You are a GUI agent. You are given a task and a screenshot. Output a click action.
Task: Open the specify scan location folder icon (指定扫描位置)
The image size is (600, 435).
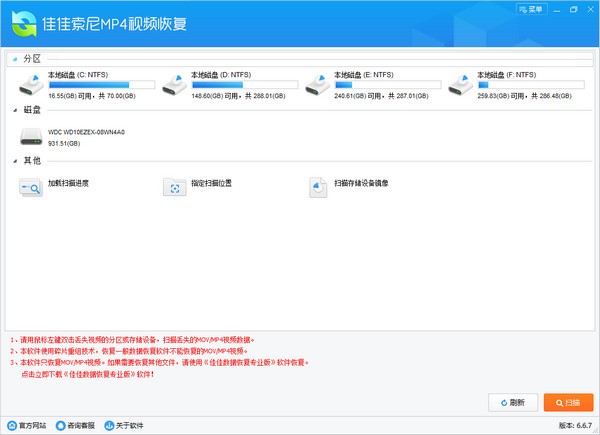click(x=174, y=187)
